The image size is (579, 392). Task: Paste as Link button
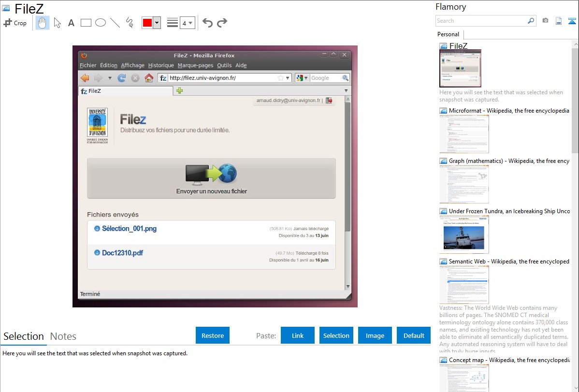[298, 335]
